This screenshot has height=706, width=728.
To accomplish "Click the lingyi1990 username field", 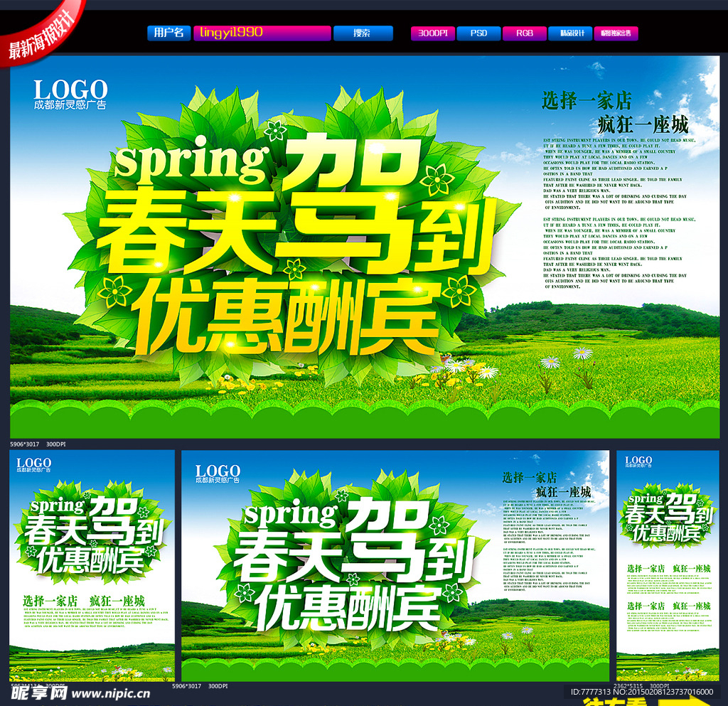I will click(x=262, y=33).
